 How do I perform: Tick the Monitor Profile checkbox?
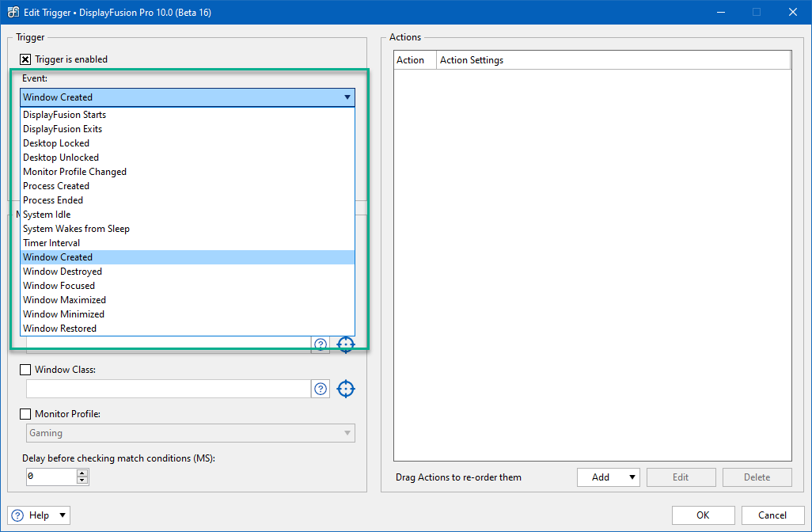click(x=25, y=414)
